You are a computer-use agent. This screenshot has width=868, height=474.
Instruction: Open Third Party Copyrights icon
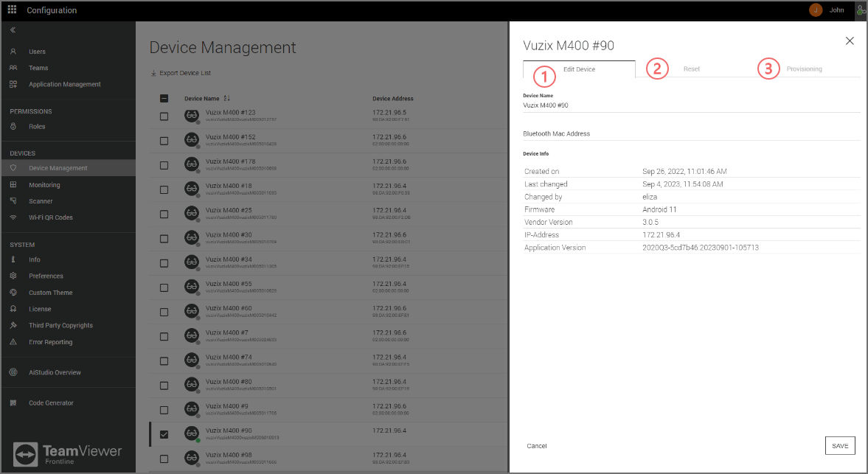coord(13,325)
